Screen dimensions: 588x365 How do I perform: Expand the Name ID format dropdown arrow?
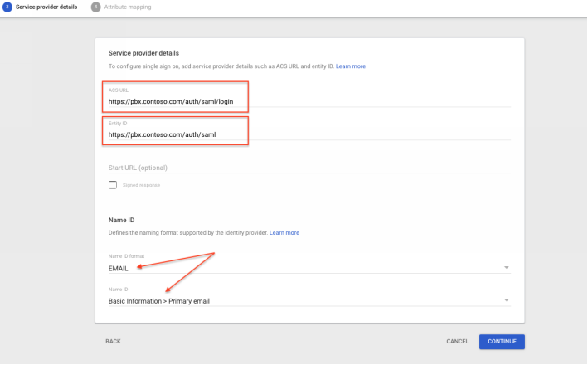[x=506, y=268]
